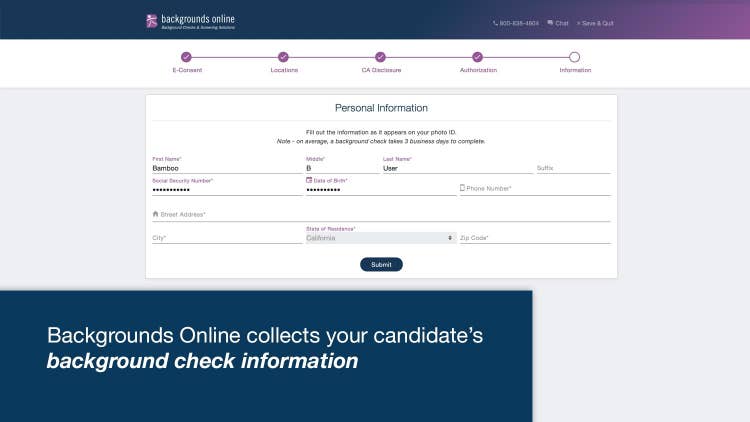Click the Middle name field
Screen dimensions: 750x422
(342, 168)
